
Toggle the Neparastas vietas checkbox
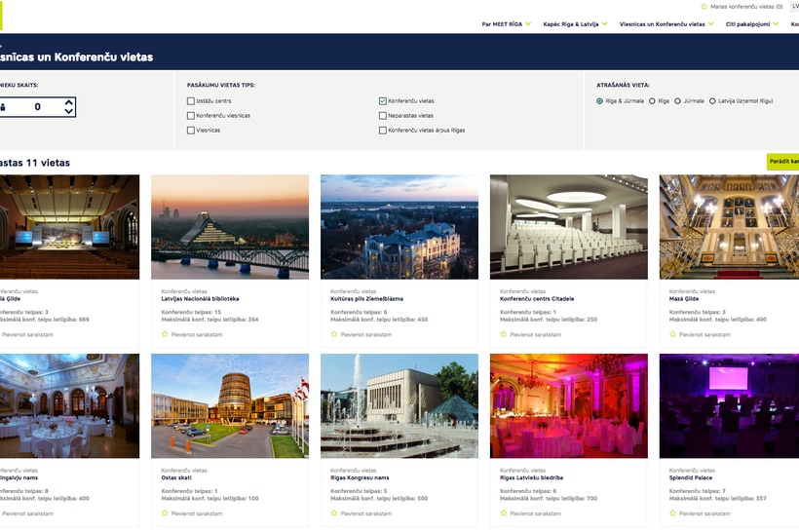pos(383,116)
